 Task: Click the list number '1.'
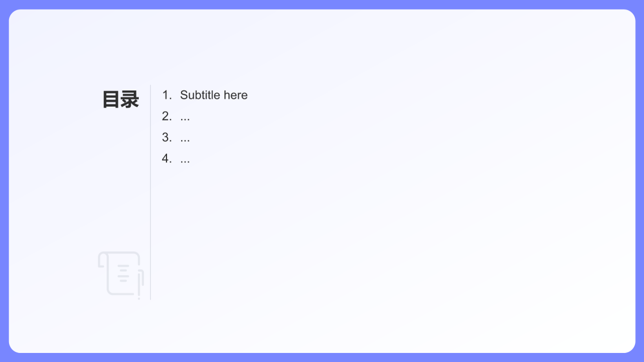click(x=167, y=95)
